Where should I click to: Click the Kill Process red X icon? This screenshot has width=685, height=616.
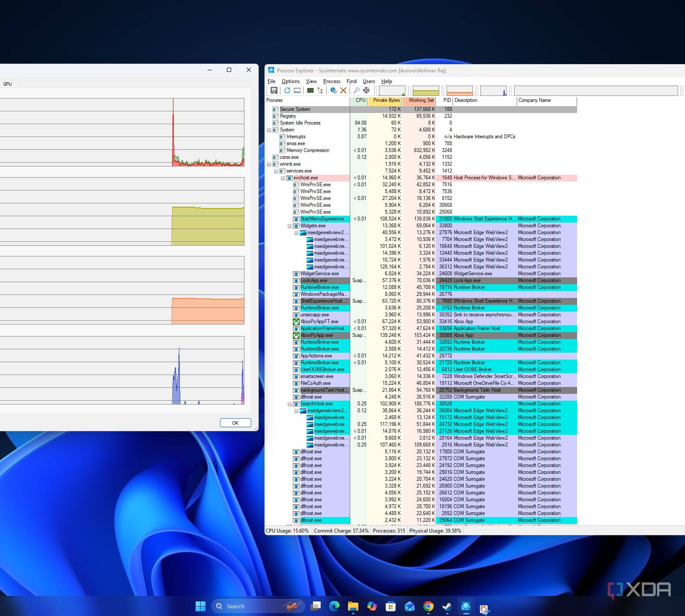(343, 90)
